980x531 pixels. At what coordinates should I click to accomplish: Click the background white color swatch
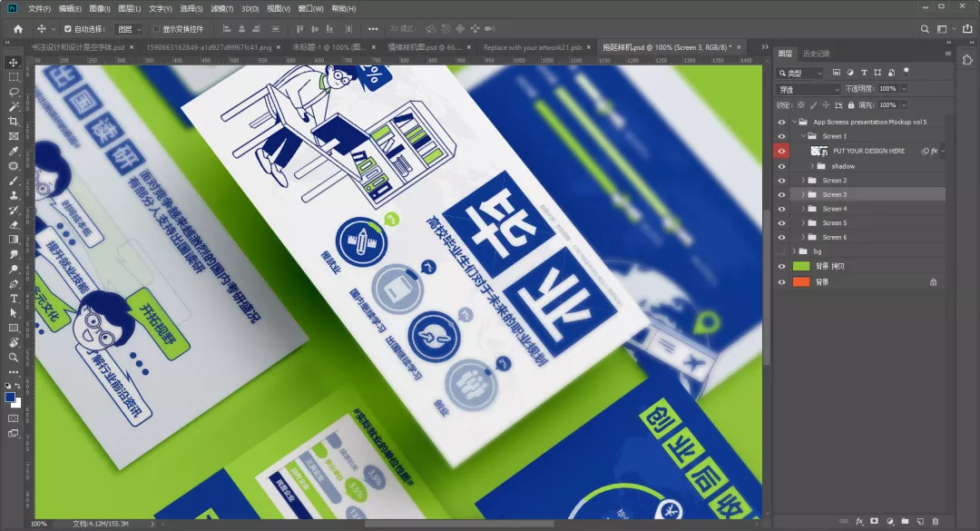click(17, 404)
